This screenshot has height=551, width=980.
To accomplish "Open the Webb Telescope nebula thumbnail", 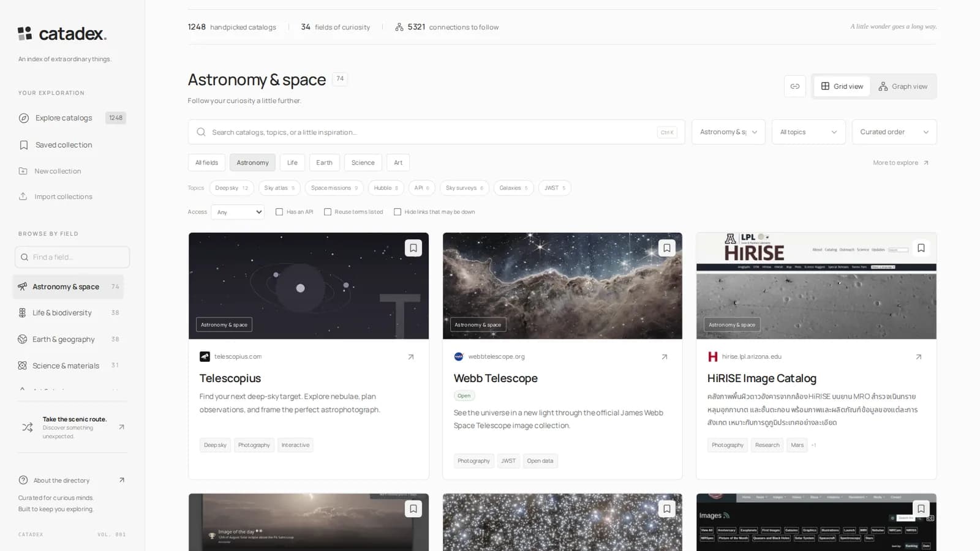I will tap(562, 286).
